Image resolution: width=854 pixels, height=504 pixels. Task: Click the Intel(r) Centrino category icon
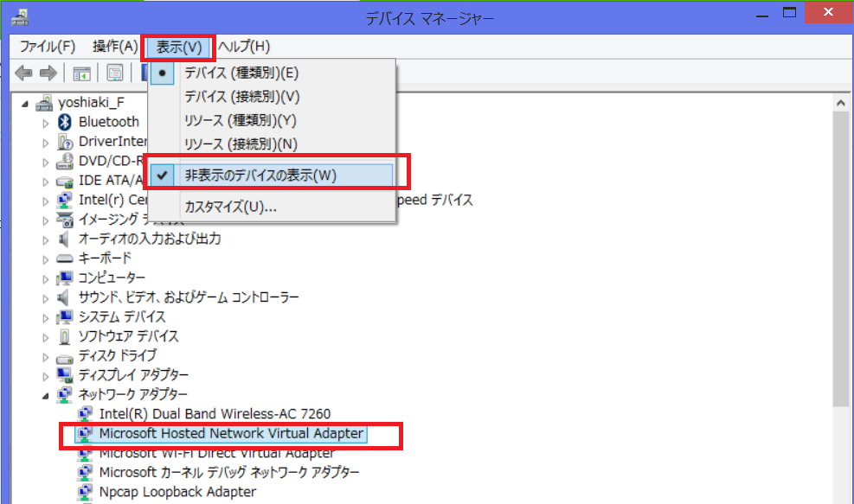(64, 201)
